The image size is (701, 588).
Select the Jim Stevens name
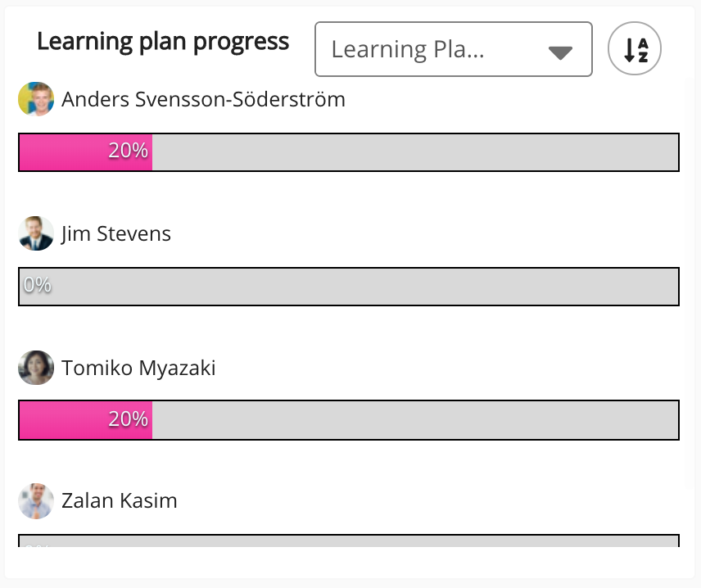[x=116, y=233]
